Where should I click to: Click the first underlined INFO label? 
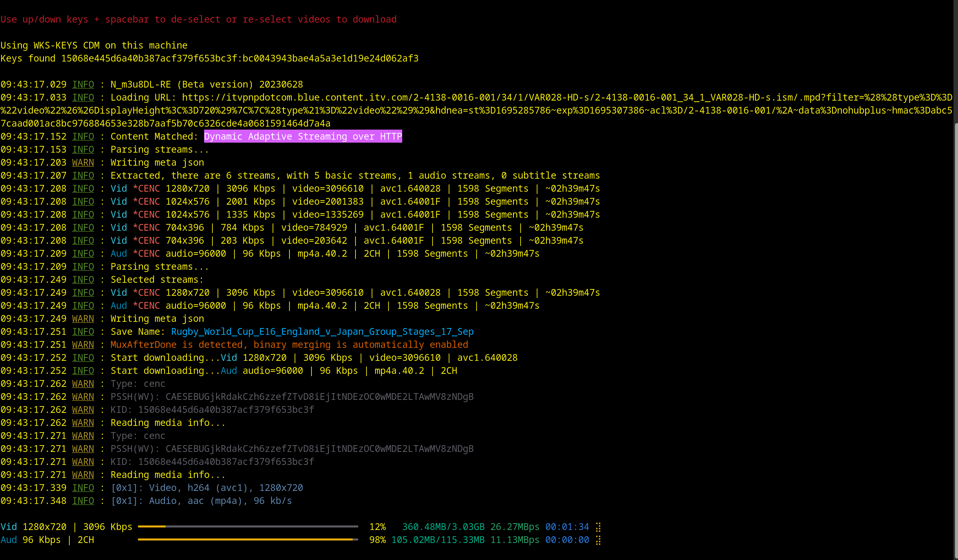point(83,84)
